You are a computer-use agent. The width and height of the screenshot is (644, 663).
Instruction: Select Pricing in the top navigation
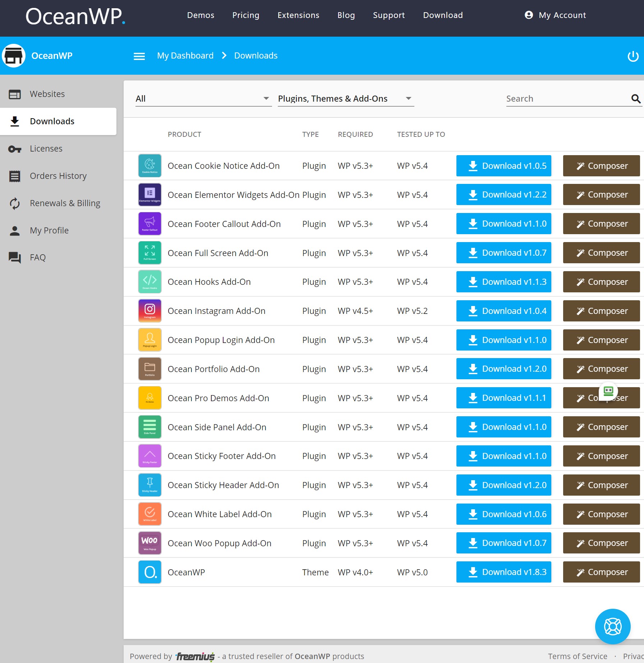click(x=246, y=15)
